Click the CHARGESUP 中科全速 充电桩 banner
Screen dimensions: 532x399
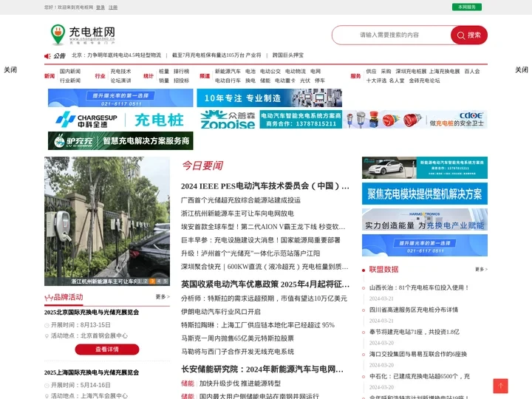click(x=120, y=120)
